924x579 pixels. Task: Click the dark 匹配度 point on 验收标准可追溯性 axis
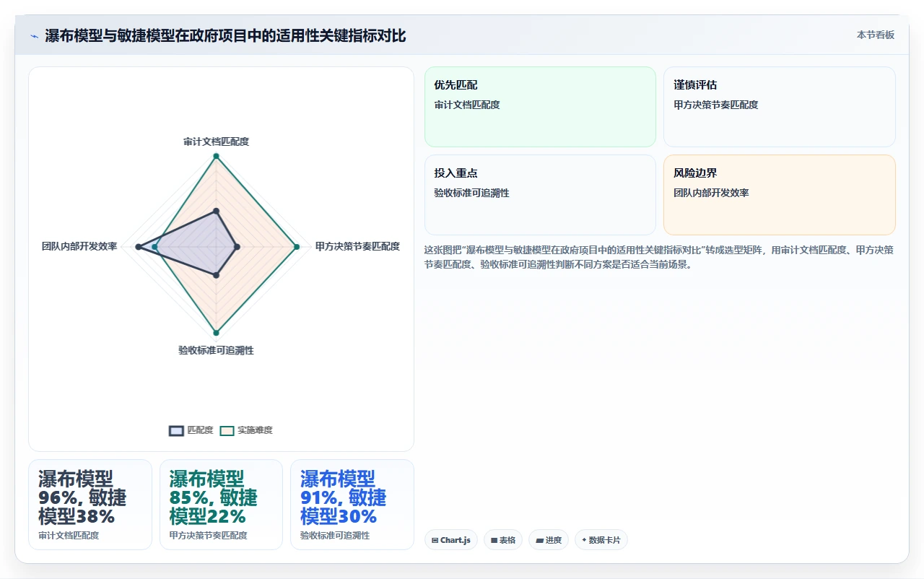pos(216,275)
